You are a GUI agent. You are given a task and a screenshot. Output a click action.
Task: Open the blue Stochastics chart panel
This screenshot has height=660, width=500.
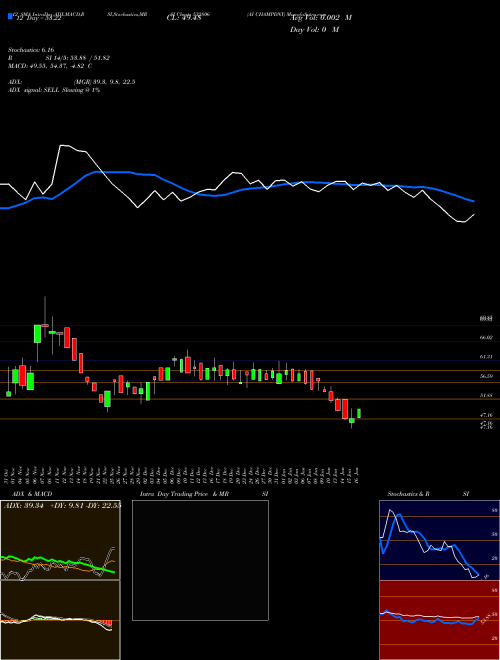click(x=439, y=540)
